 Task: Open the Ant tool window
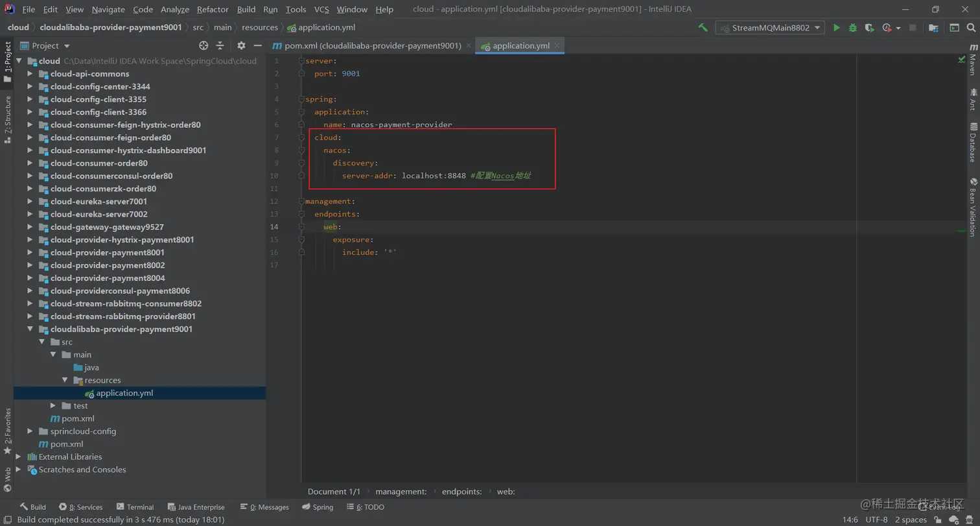coord(973,99)
